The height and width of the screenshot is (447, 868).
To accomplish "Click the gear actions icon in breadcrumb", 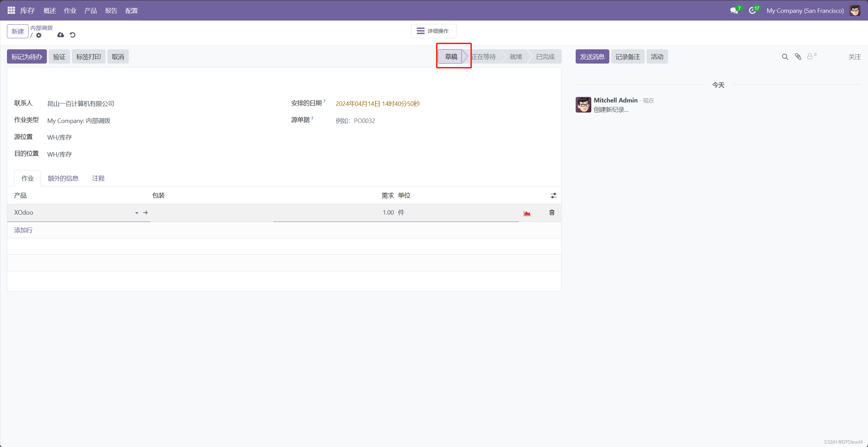I will (x=39, y=35).
